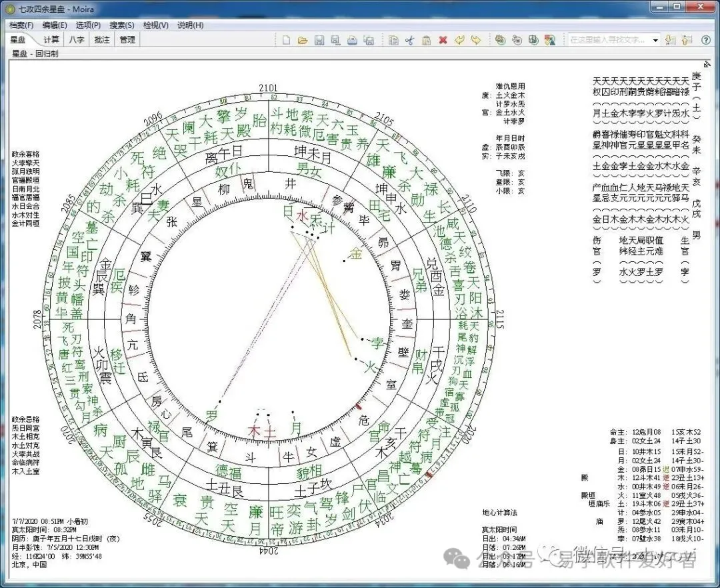Click 日出: 04:34AM sunrise entry
The width and height of the screenshot is (720, 588).
(504, 539)
